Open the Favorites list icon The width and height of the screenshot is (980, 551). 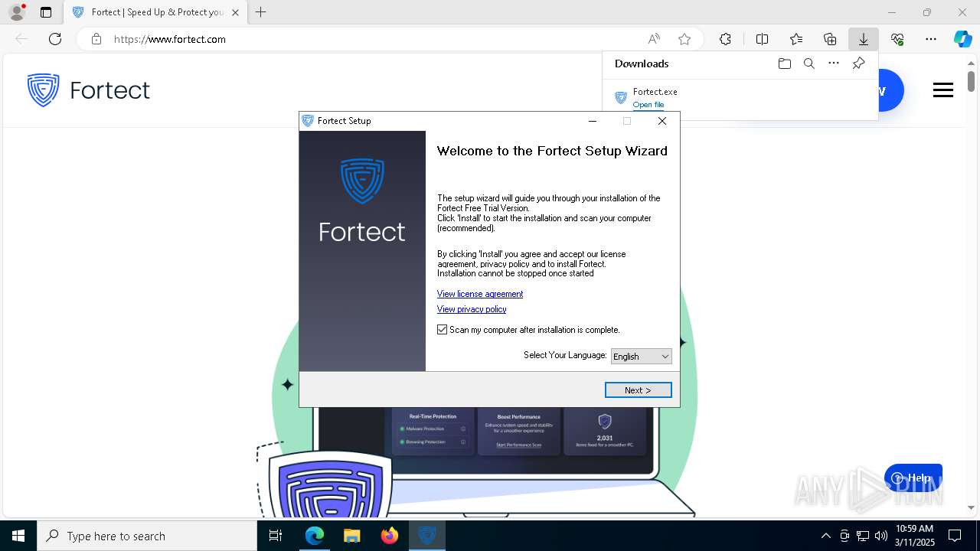coord(796,39)
